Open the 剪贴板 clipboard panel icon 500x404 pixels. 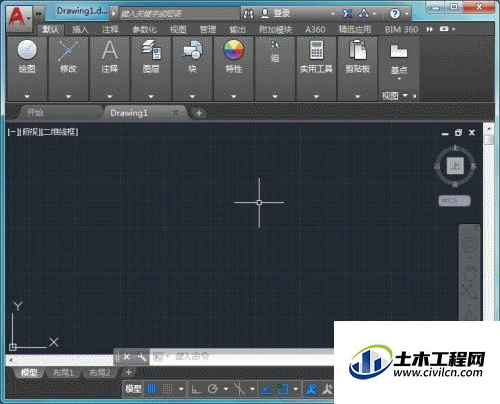357,50
